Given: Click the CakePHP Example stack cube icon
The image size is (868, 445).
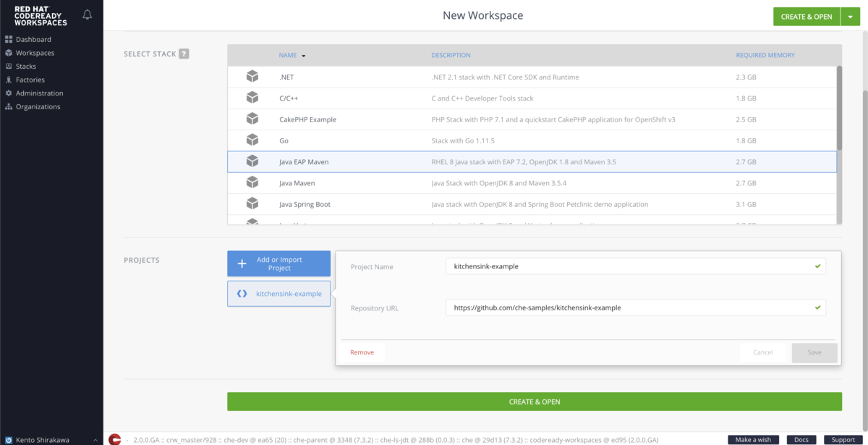Looking at the screenshot, I should pyautogui.click(x=252, y=119).
